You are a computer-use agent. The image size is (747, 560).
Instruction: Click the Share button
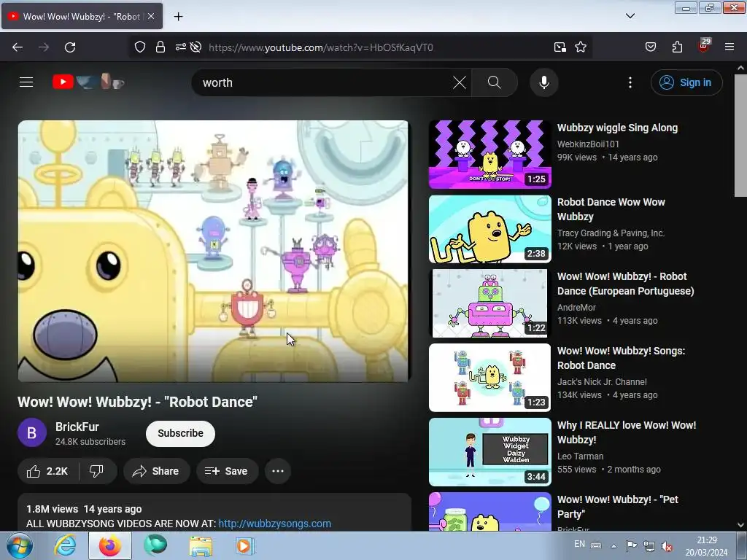click(156, 471)
